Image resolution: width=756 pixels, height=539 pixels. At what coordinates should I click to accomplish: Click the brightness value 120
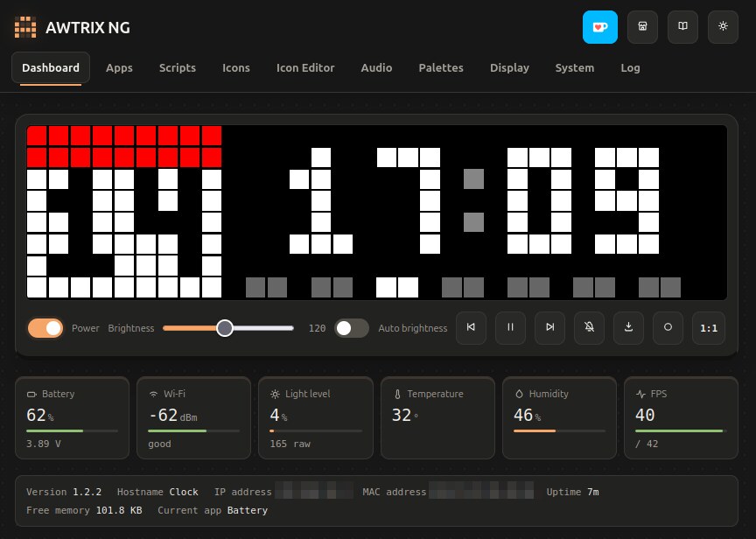[318, 328]
